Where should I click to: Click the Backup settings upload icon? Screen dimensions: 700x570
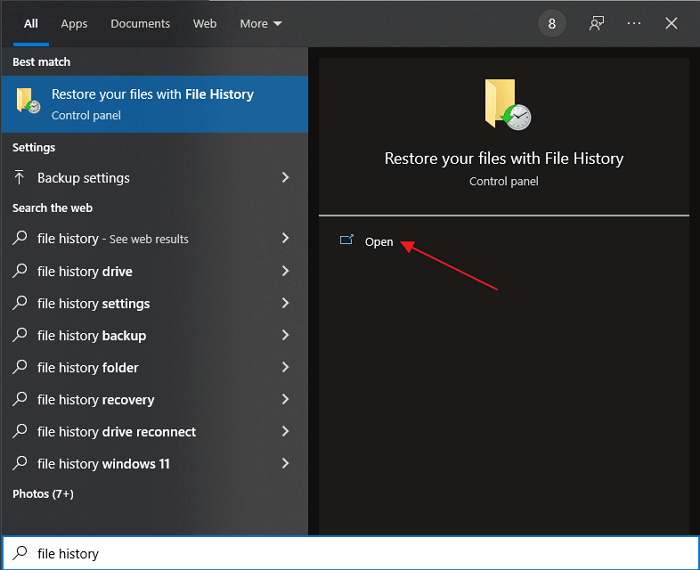tap(19, 178)
